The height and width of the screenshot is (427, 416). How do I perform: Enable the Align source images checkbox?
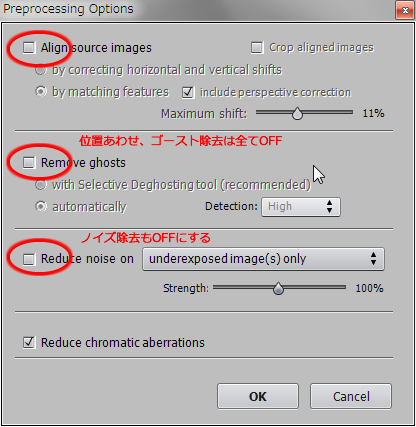(x=29, y=48)
